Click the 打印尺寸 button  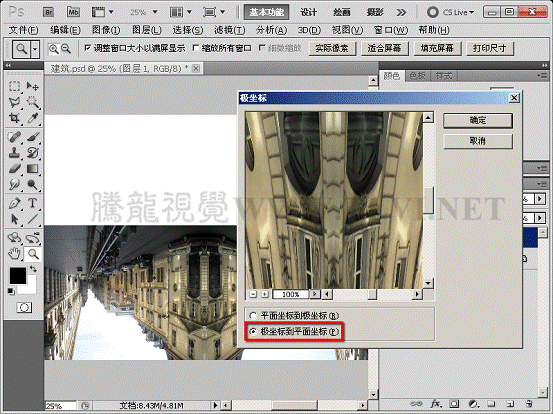point(490,48)
